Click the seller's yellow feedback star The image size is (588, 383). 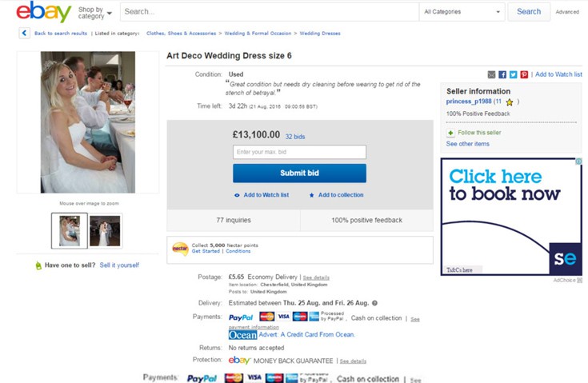[x=510, y=102]
